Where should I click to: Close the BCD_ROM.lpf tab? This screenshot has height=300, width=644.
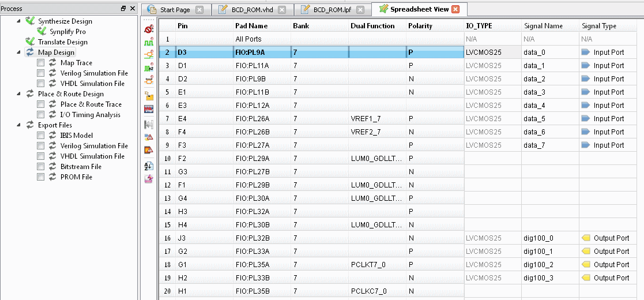click(360, 10)
